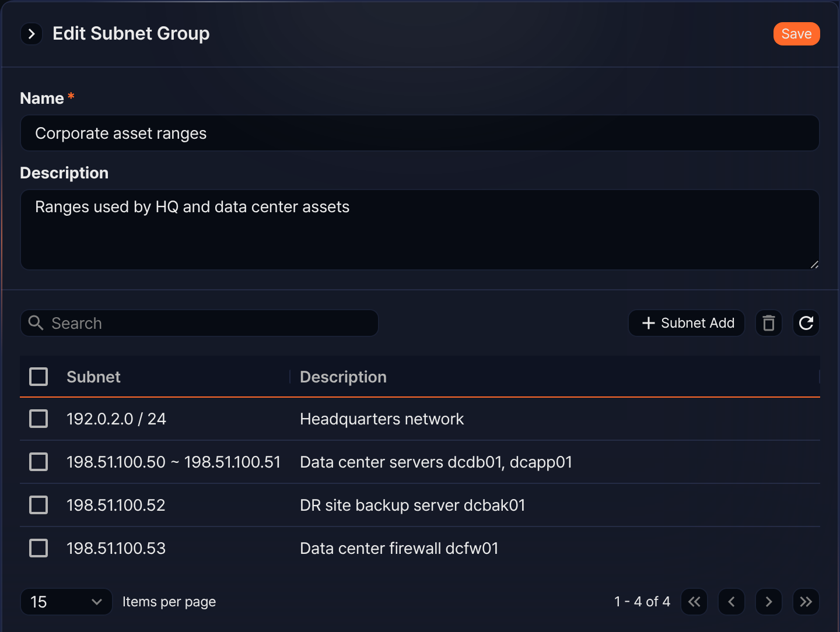Select the 192.0.2.0 / 24 row checkbox
This screenshot has width=840, height=632.
click(x=38, y=419)
